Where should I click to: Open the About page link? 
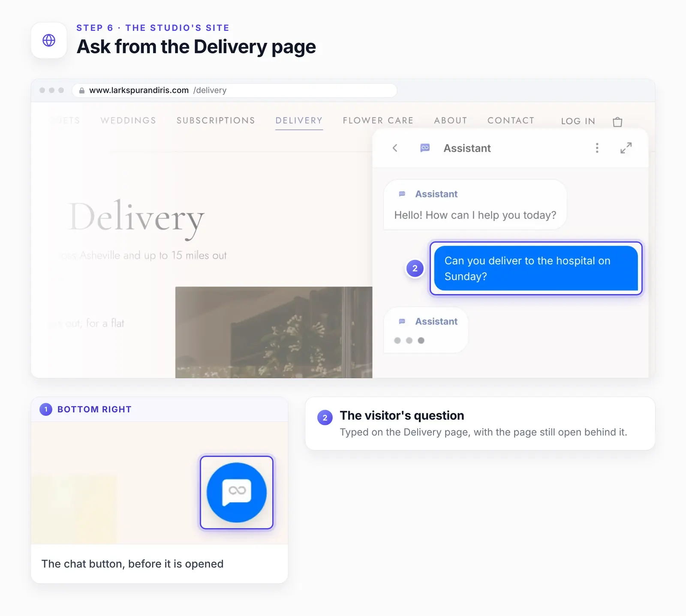click(450, 120)
